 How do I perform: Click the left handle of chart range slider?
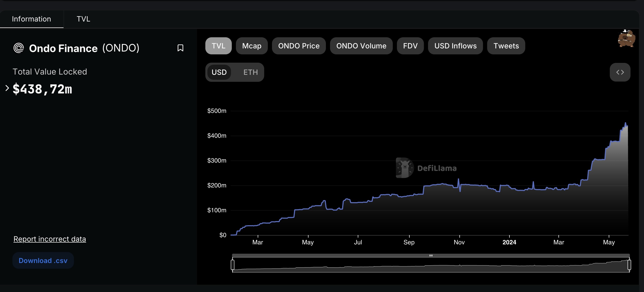click(233, 265)
